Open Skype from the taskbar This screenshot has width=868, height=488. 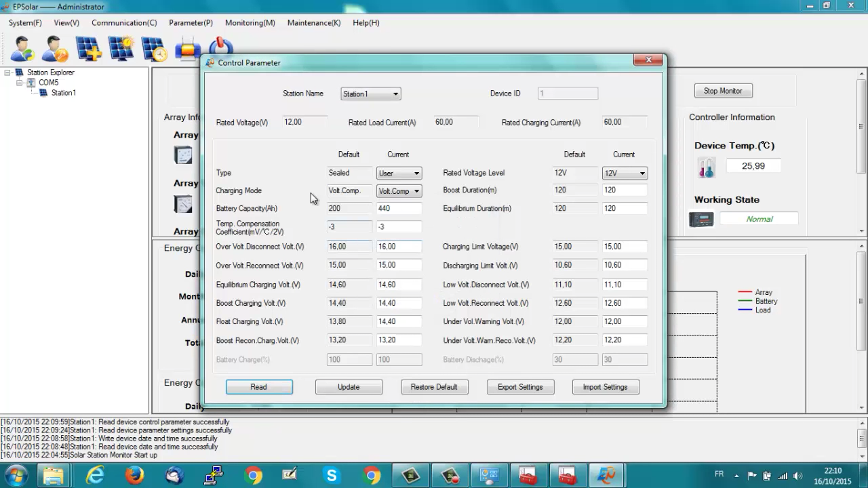click(x=332, y=476)
